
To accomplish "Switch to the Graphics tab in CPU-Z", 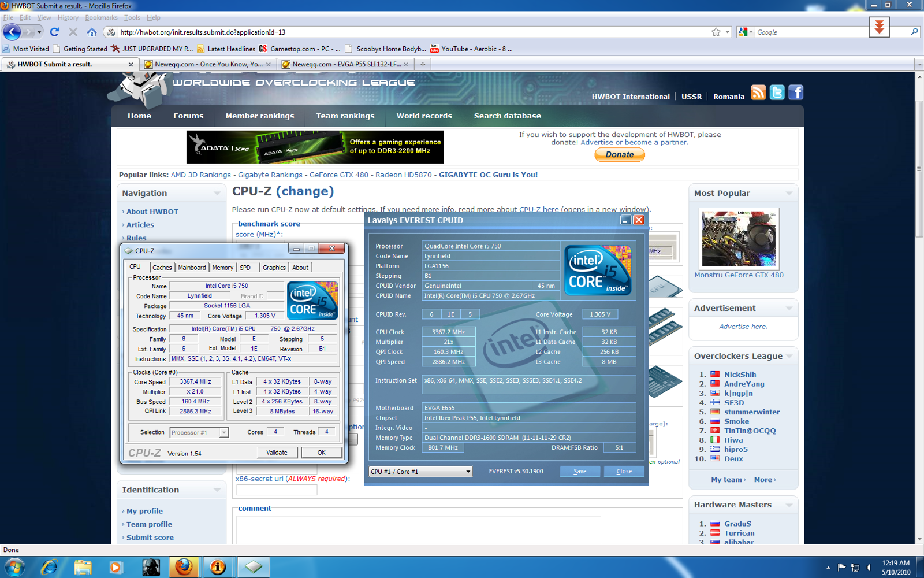I will [274, 268].
